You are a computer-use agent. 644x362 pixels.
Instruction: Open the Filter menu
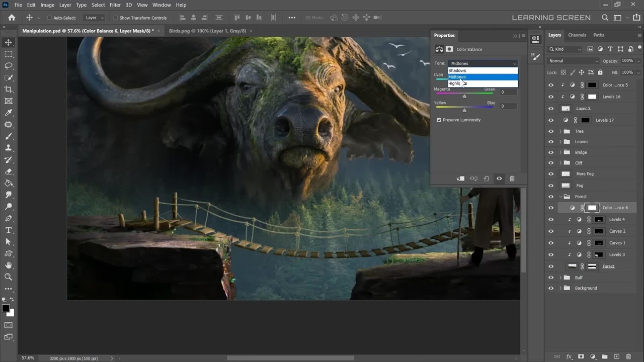pyautogui.click(x=115, y=5)
